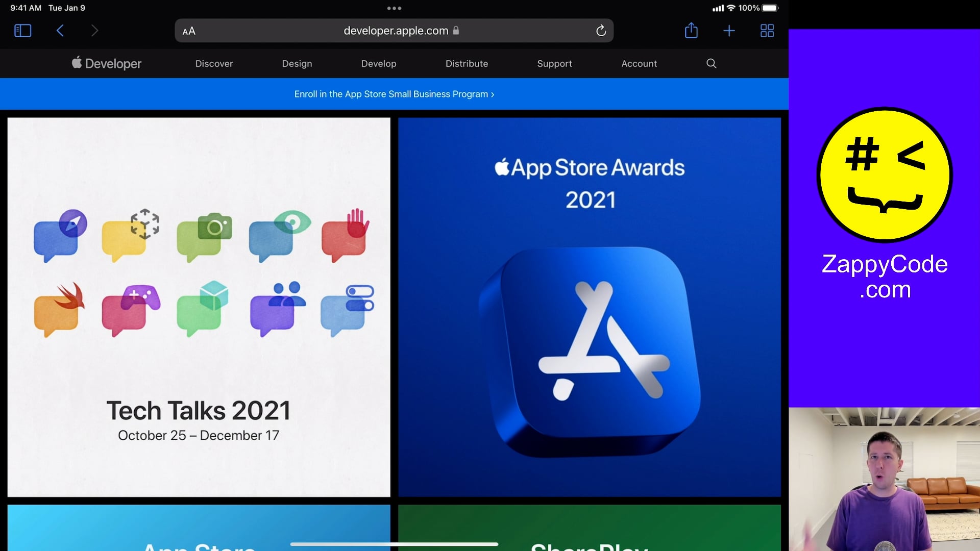
Task: Open the Distribute menu
Action: click(x=467, y=64)
